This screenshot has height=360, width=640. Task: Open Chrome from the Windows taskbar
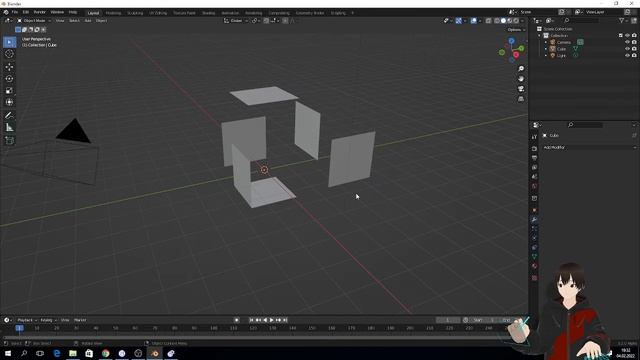106,353
